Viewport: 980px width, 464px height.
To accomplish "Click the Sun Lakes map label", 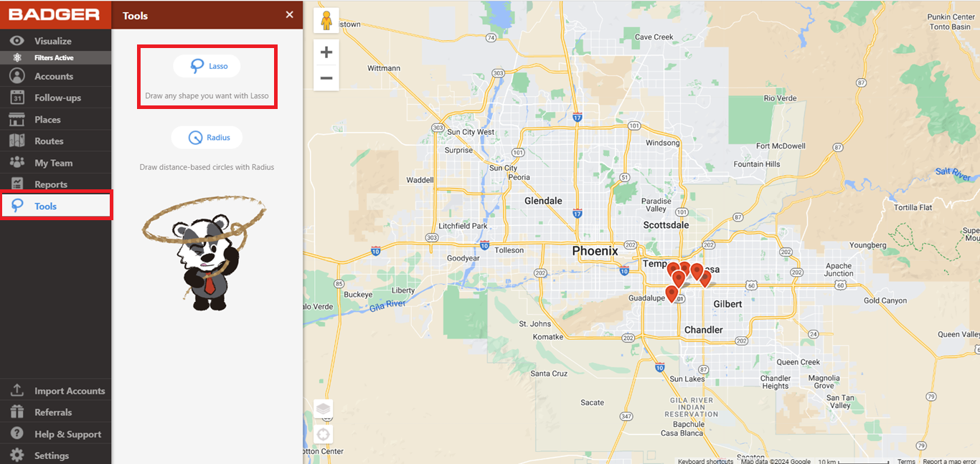I will click(687, 379).
